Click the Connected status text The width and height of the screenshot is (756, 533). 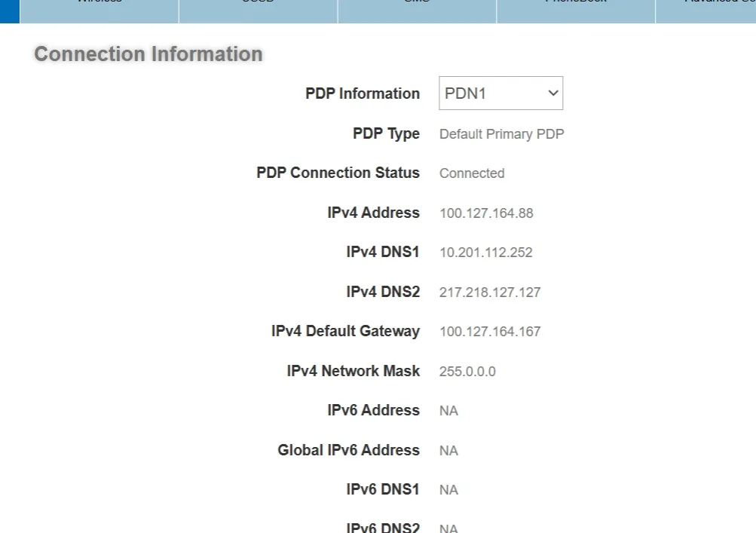pyautogui.click(x=472, y=173)
